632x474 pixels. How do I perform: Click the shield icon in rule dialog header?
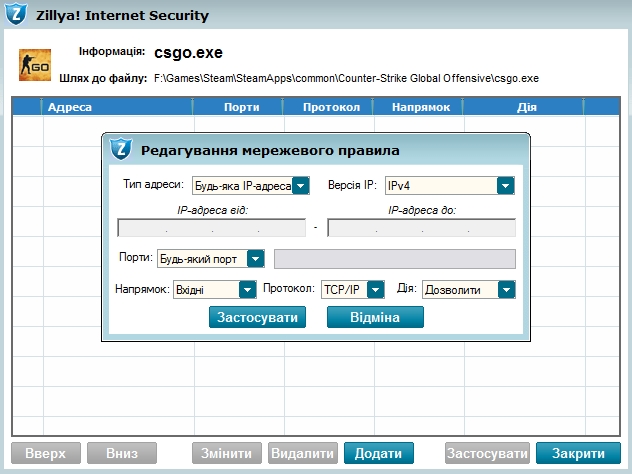[122, 150]
